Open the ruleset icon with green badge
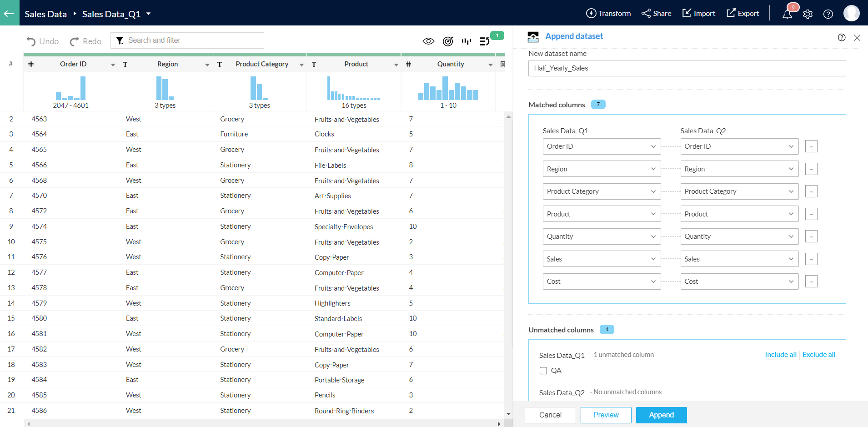This screenshot has height=427, width=868. (x=485, y=41)
